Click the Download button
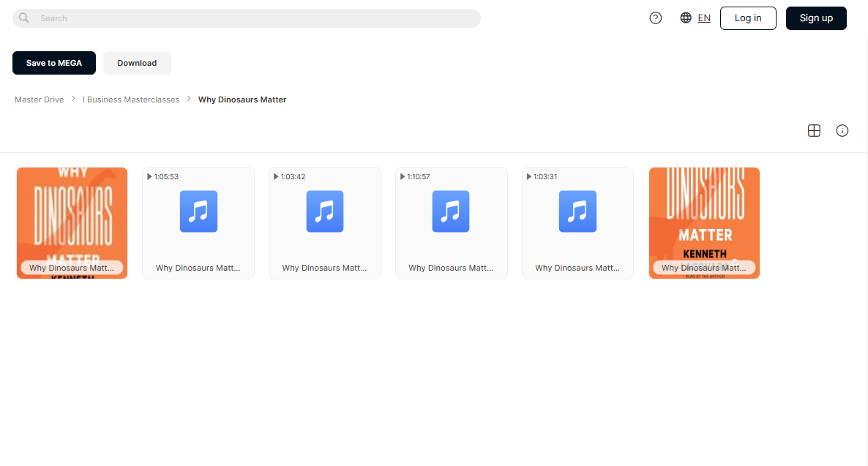 (137, 63)
